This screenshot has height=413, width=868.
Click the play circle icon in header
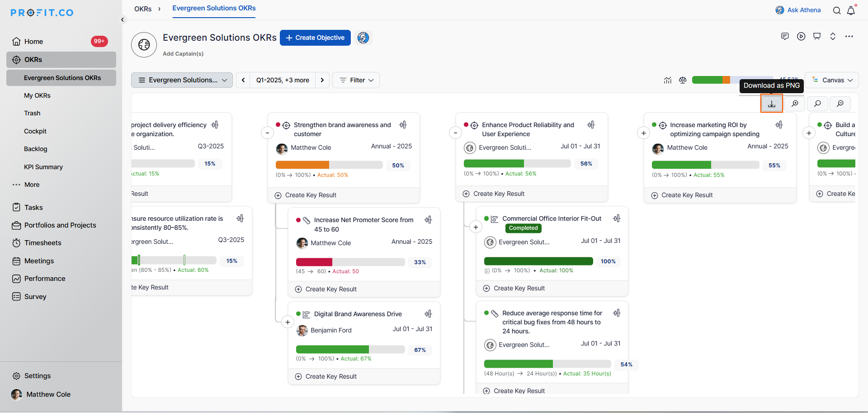[x=801, y=36]
